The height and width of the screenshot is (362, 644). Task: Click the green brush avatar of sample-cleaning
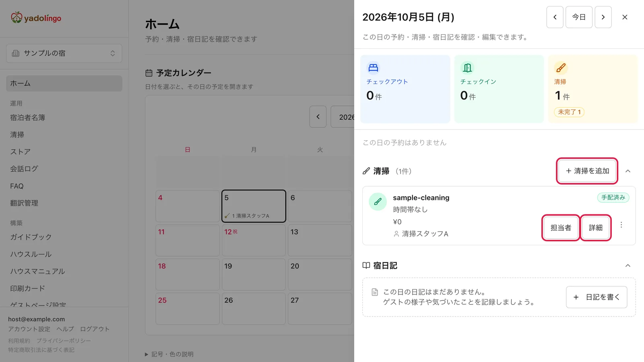(378, 202)
